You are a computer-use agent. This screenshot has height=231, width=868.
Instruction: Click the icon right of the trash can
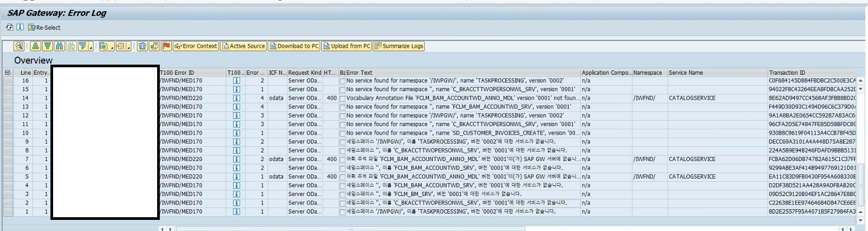pyautogui.click(x=154, y=46)
